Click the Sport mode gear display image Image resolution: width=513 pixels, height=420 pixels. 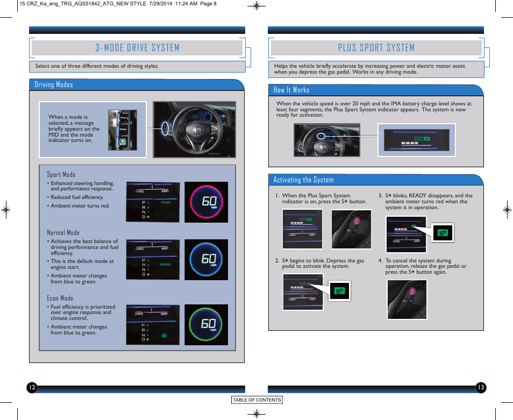pyautogui.click(x=153, y=202)
